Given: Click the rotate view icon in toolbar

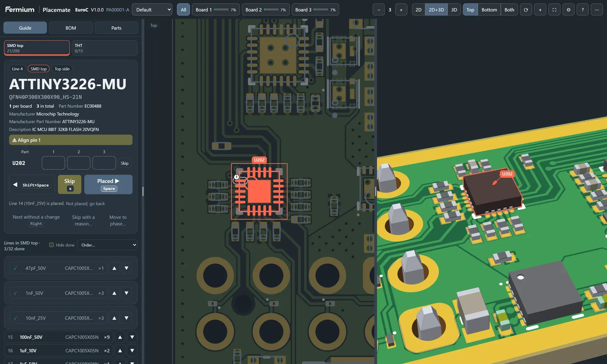Looking at the screenshot, I should click(x=526, y=10).
